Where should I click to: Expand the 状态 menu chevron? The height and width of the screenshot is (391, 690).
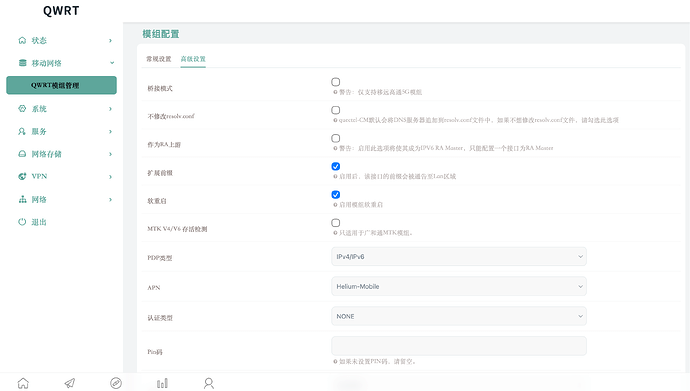[x=110, y=40]
